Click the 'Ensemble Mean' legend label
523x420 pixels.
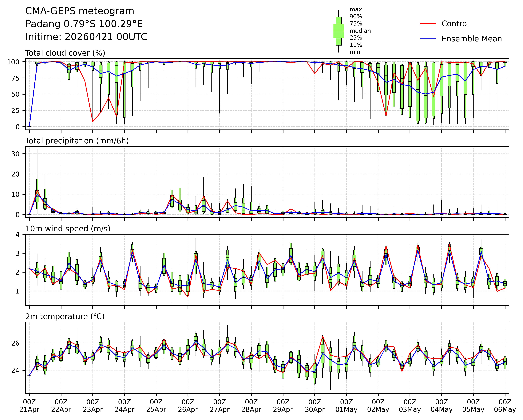click(472, 39)
